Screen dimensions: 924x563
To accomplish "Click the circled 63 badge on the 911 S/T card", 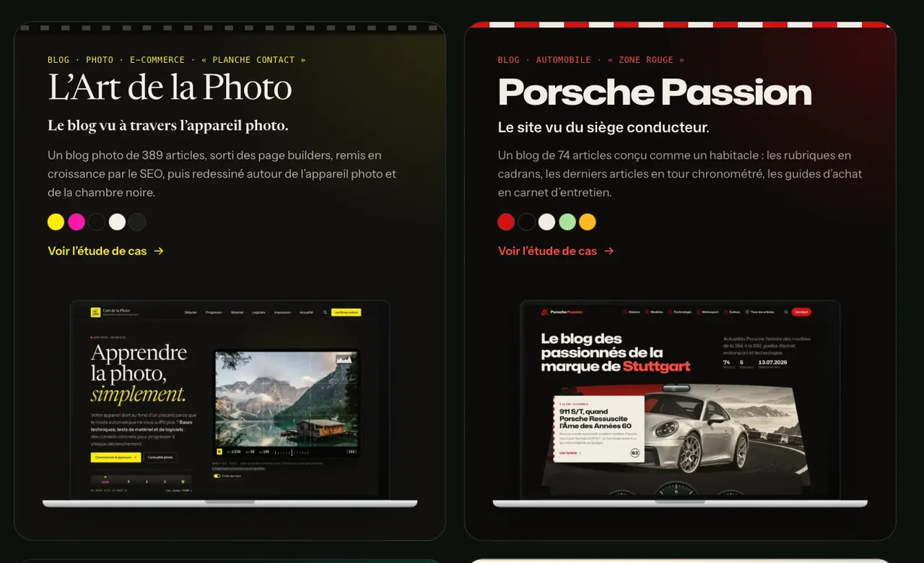I will 635,453.
